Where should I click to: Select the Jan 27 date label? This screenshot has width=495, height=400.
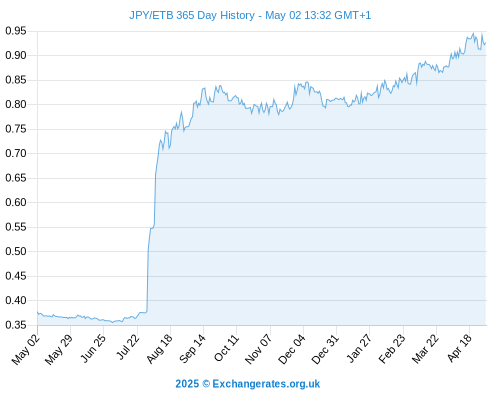click(359, 348)
